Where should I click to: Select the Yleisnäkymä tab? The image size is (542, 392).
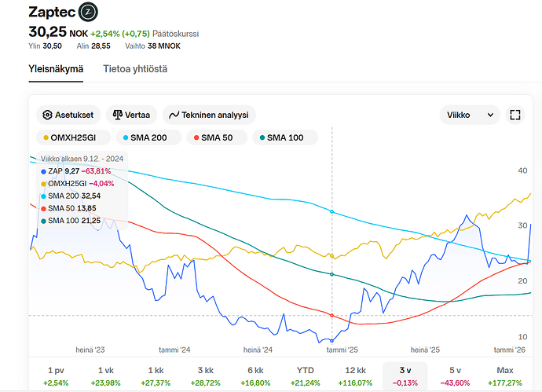tap(56, 69)
